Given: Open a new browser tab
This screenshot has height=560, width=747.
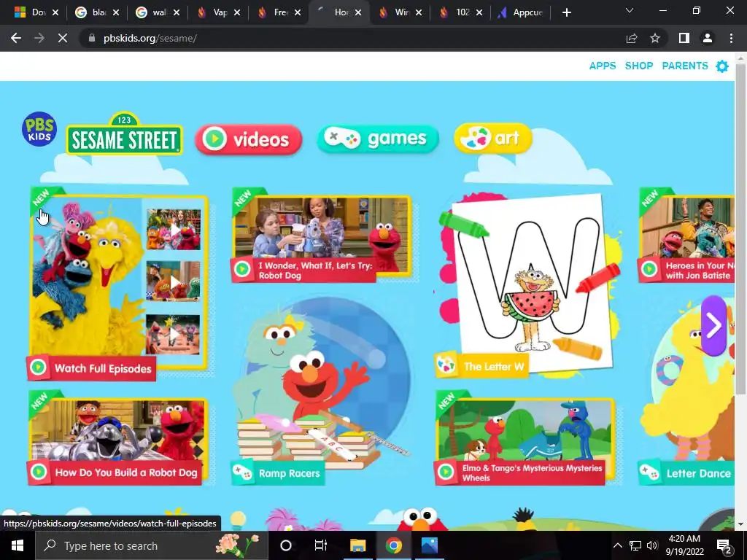Looking at the screenshot, I should pyautogui.click(x=566, y=12).
